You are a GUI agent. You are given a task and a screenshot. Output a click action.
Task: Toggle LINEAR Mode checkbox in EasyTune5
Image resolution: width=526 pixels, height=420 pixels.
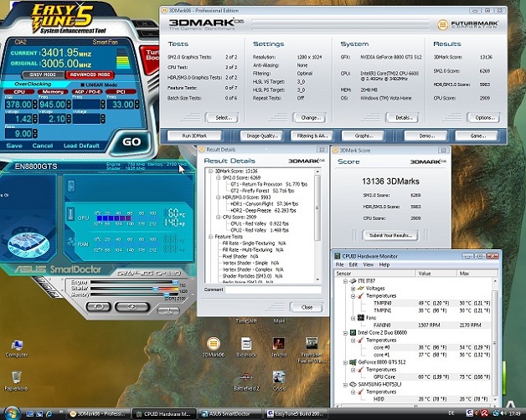pyautogui.click(x=83, y=85)
